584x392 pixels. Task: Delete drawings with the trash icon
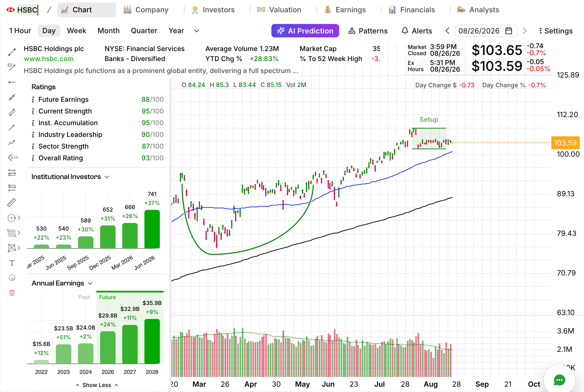tap(12, 293)
